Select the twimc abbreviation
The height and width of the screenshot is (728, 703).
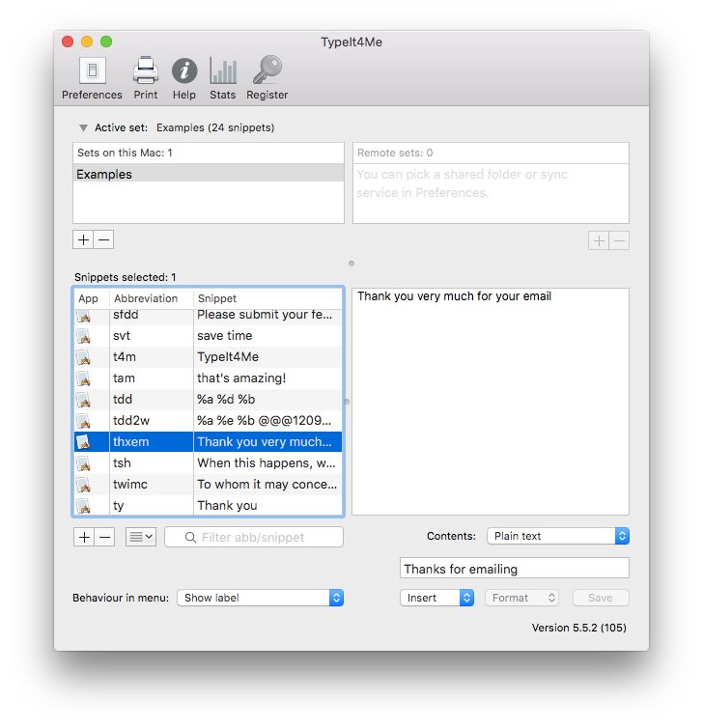point(130,485)
